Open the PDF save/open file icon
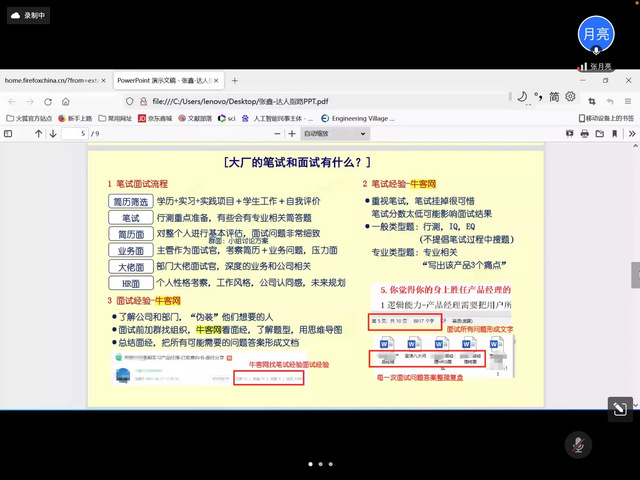640x480 pixels. tap(600, 133)
